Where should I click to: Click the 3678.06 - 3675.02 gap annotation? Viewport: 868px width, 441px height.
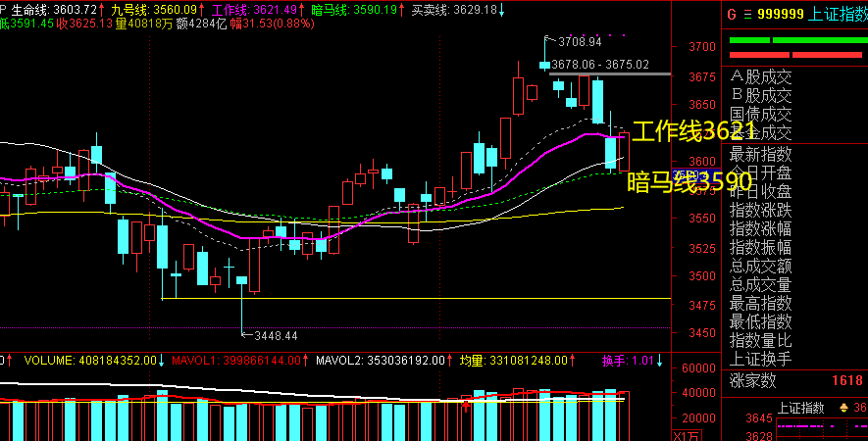pos(600,65)
